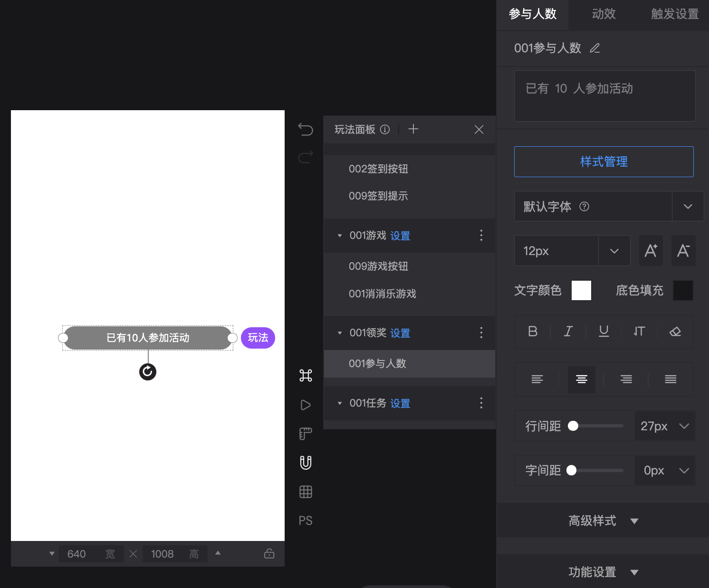The height and width of the screenshot is (588, 709).
Task: Select center text alignment
Action: tap(582, 379)
